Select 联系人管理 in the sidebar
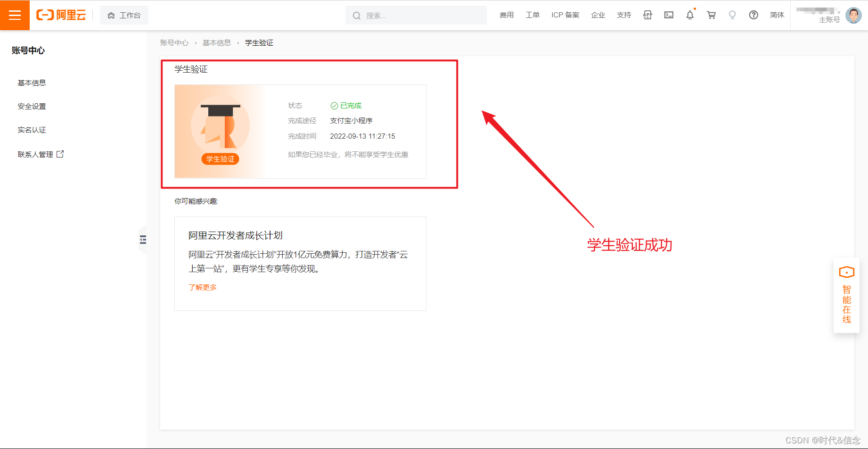 click(35, 155)
